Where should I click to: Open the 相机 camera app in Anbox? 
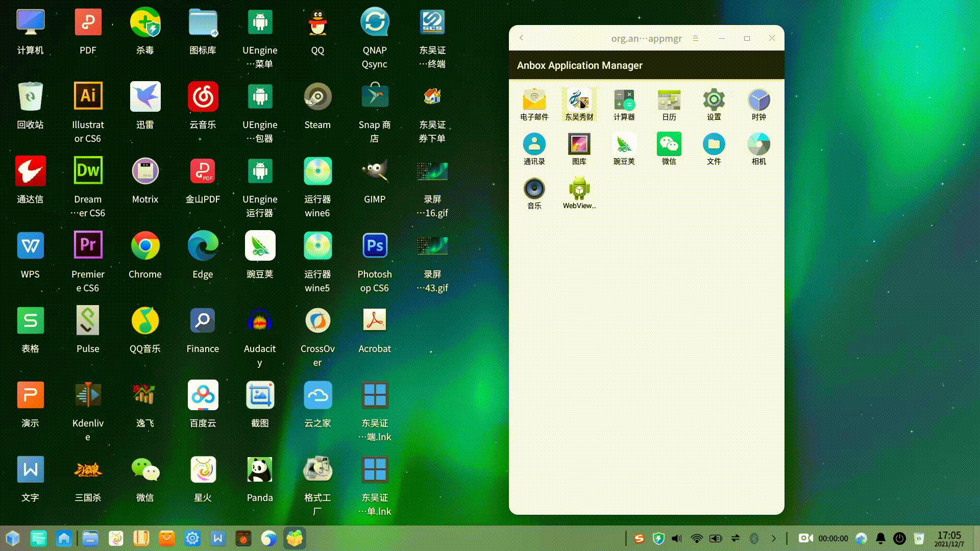(x=758, y=147)
